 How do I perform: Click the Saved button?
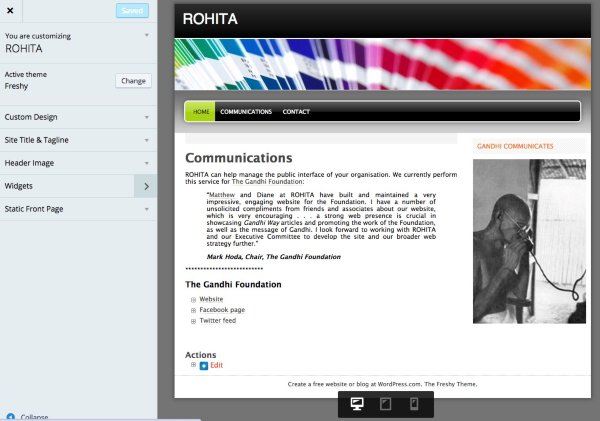131,11
